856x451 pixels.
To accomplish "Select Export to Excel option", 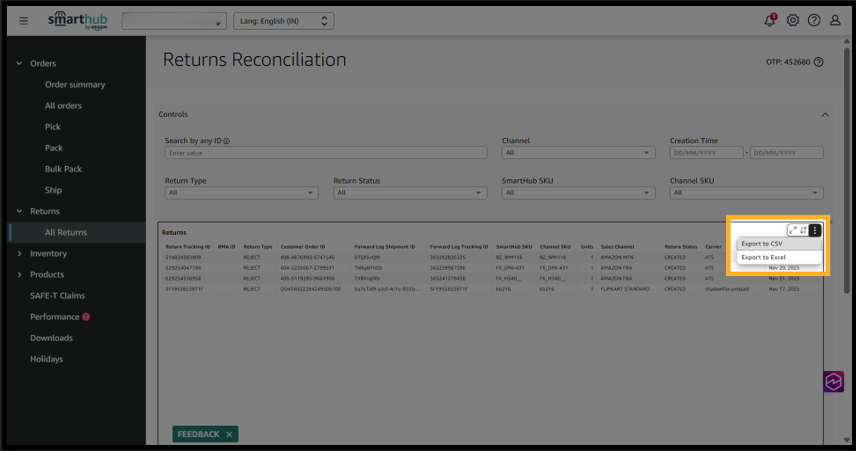I will (763, 257).
